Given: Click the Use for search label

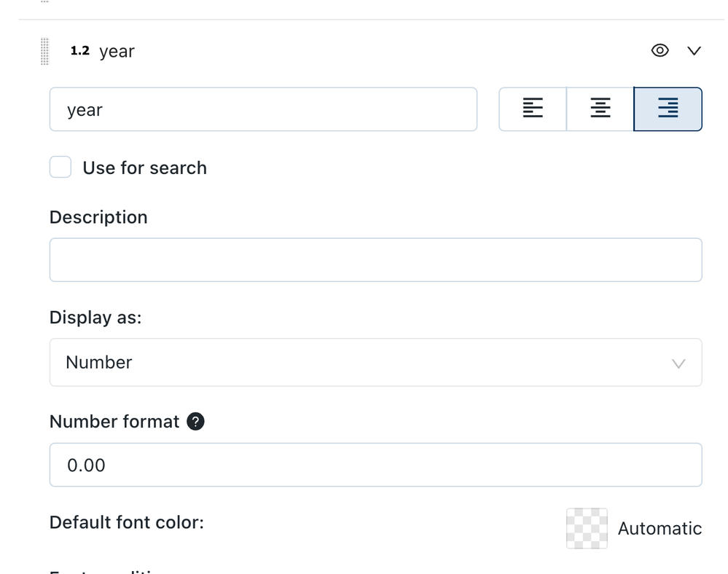Looking at the screenshot, I should 144,168.
